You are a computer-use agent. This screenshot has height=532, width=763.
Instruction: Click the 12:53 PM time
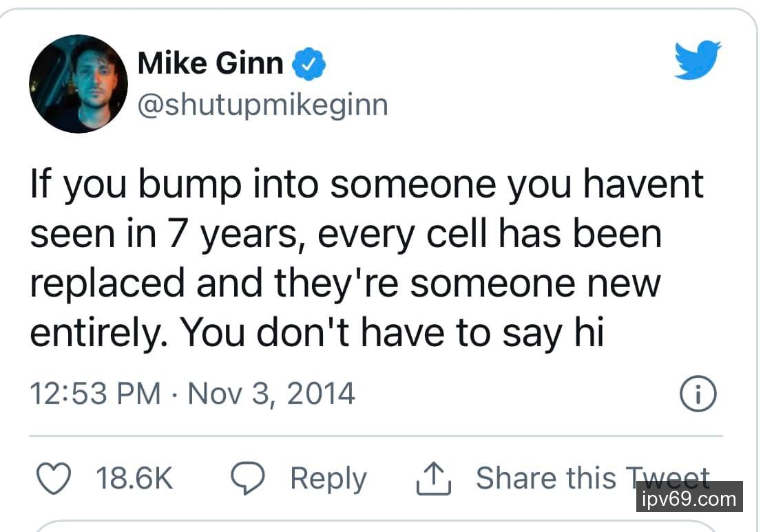96,394
